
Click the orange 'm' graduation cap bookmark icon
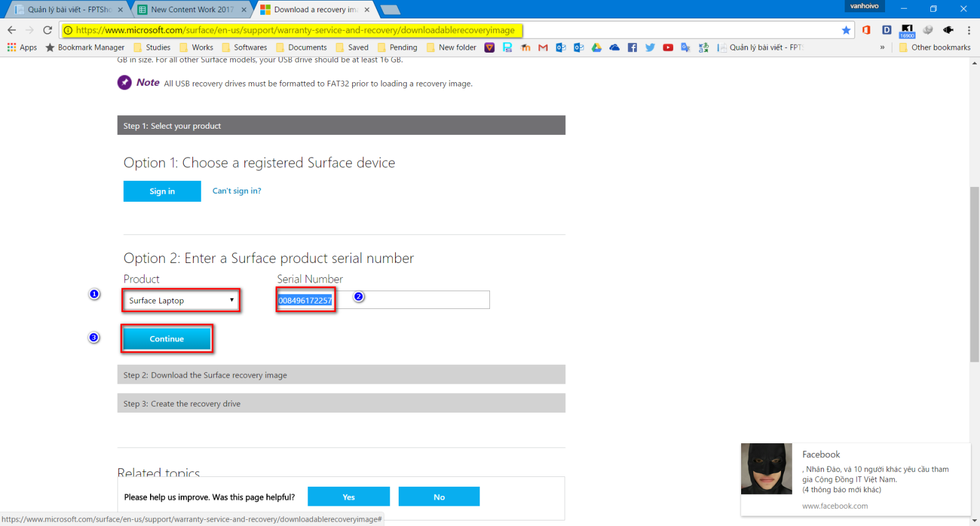point(525,47)
